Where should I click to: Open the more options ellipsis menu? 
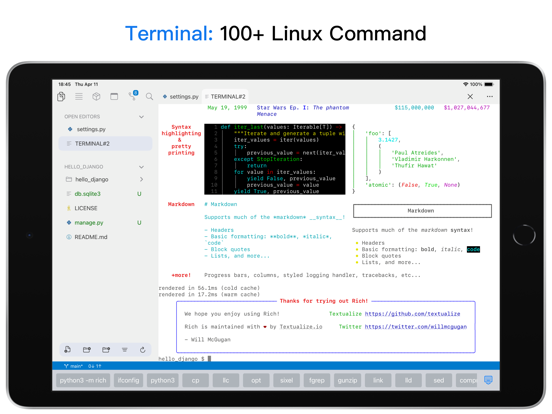tap(490, 96)
